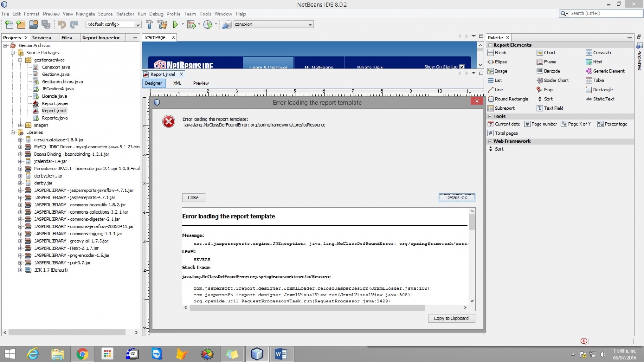
Task: Collapse the Libraries node
Action: click(13, 133)
